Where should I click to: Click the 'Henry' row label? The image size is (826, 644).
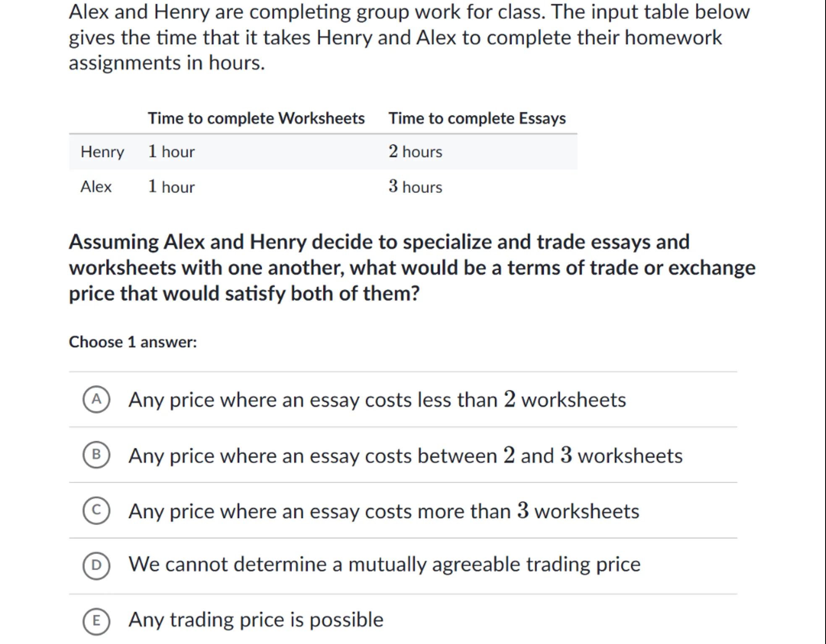tap(102, 152)
